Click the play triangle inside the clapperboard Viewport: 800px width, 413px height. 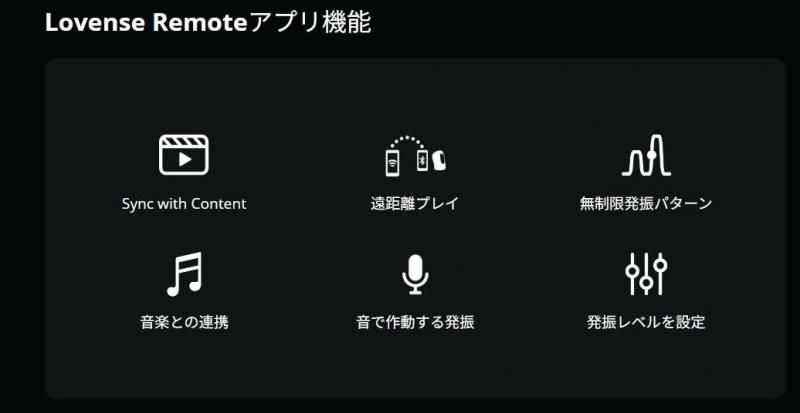tap(185, 160)
